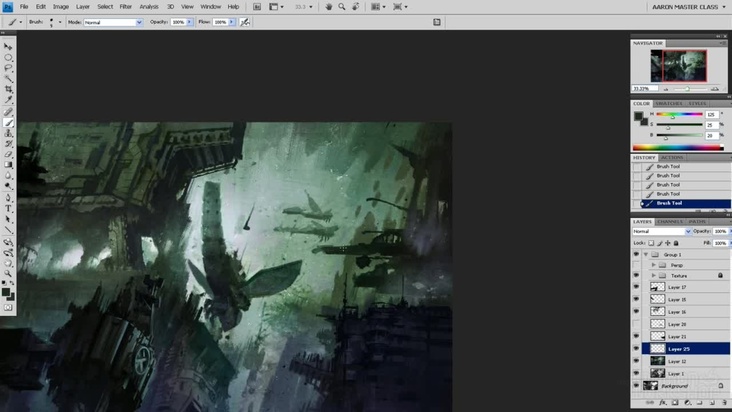Select the Eraser tool
732x412 pixels.
[8, 154]
